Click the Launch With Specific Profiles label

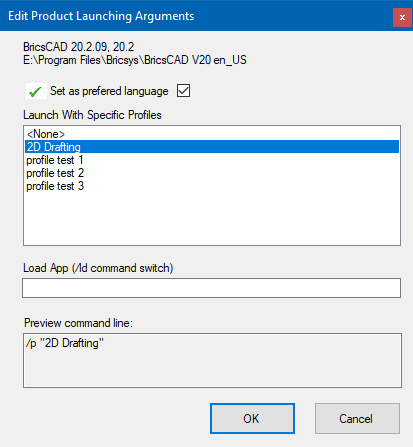pyautogui.click(x=92, y=115)
